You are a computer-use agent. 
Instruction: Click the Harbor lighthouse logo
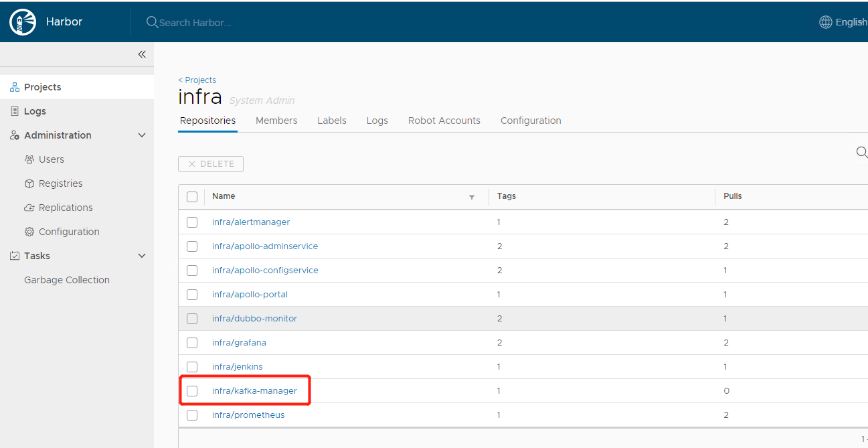[23, 22]
